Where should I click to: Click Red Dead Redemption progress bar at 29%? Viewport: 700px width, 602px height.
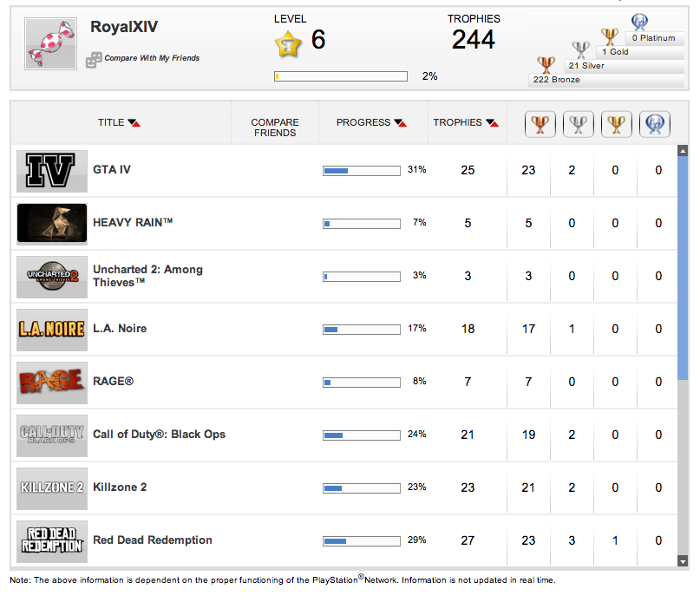[x=362, y=540]
